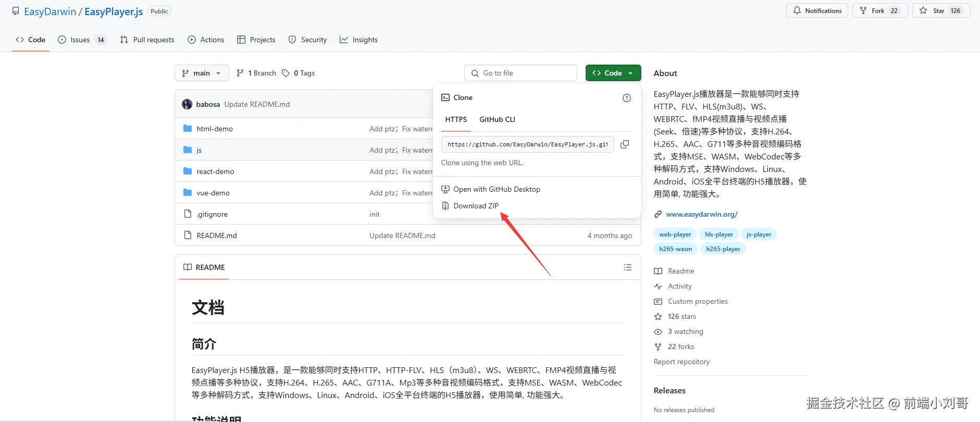This screenshot has height=422, width=980.
Task: Open README.md's 'Update README.md' commit link
Action: (x=402, y=235)
